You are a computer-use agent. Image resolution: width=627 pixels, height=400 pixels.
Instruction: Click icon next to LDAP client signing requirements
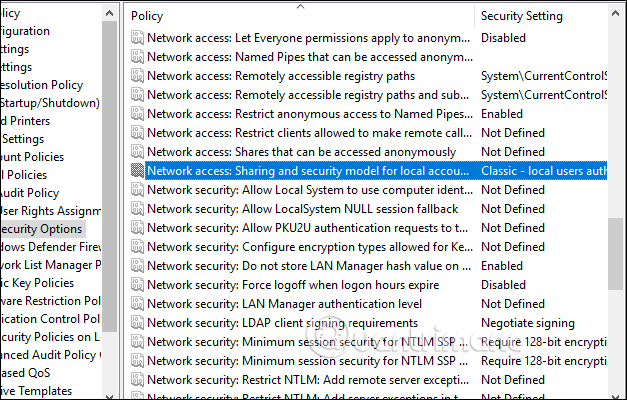click(137, 323)
